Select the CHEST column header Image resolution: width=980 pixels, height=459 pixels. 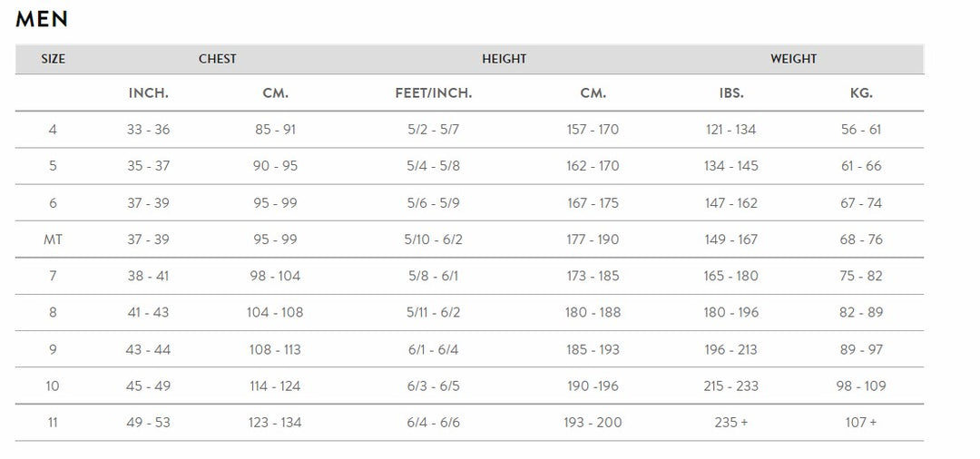tap(218, 59)
